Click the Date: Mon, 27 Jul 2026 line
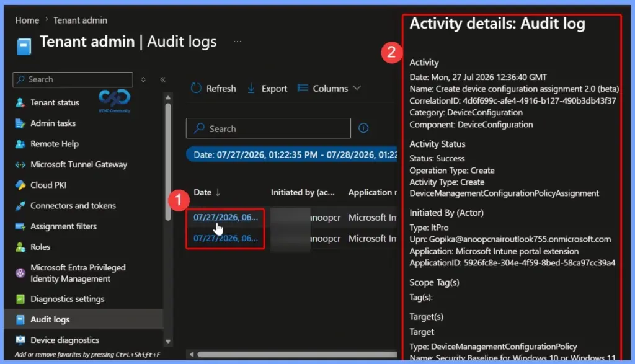 tap(478, 78)
